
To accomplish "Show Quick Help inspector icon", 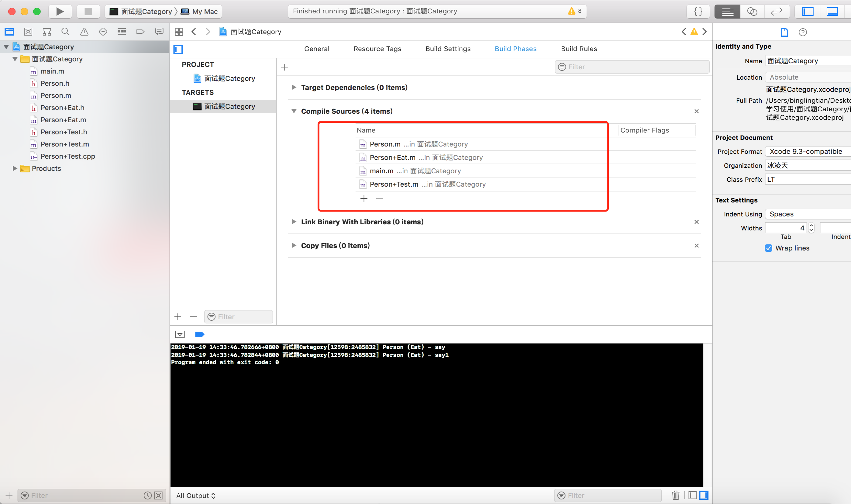I will [x=802, y=32].
